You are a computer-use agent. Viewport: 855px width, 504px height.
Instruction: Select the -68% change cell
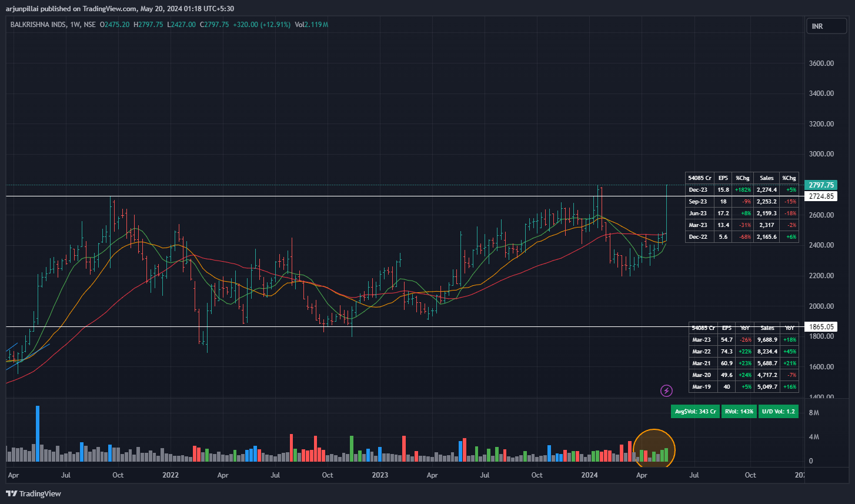743,236
